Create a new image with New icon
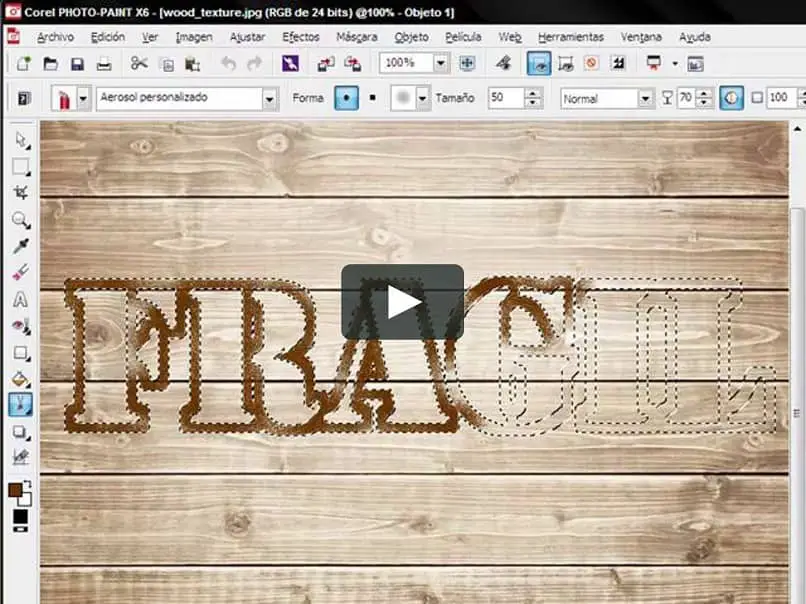Screen dimensions: 806x604 pos(24,64)
